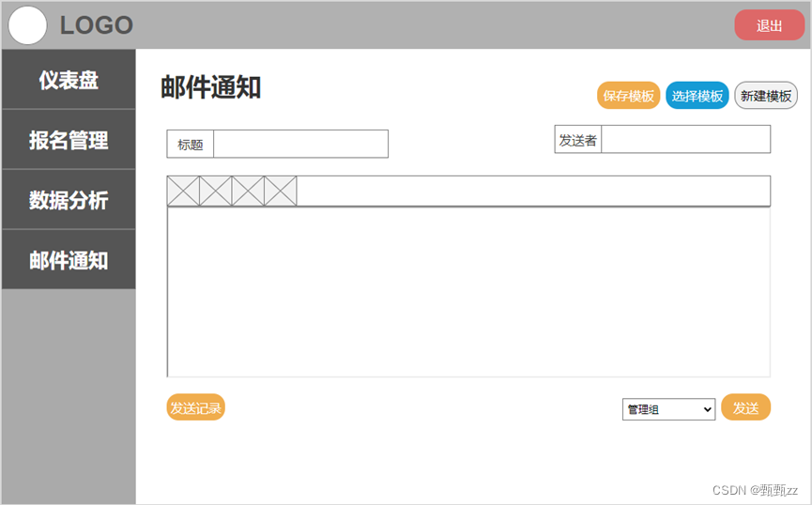Click into the 发送者 input field
This screenshot has width=812, height=505.
pyautogui.click(x=685, y=139)
